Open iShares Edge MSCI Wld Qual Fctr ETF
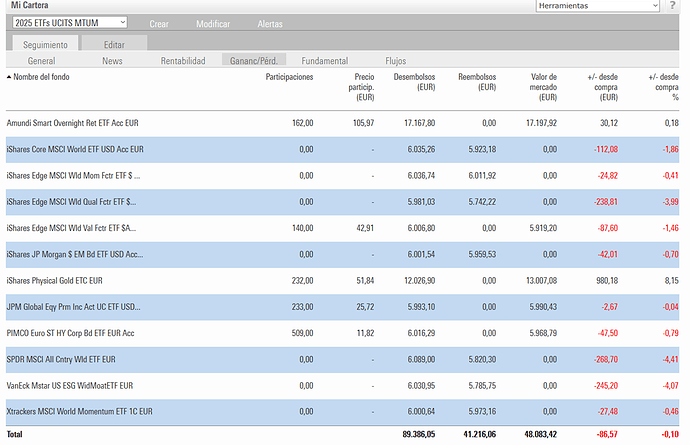The height and width of the screenshot is (445, 690). (71, 202)
